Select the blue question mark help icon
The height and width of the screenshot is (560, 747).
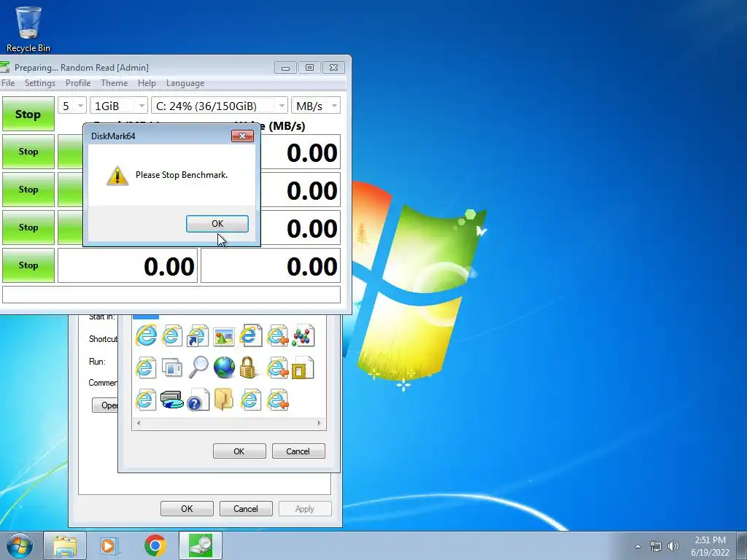[x=198, y=400]
